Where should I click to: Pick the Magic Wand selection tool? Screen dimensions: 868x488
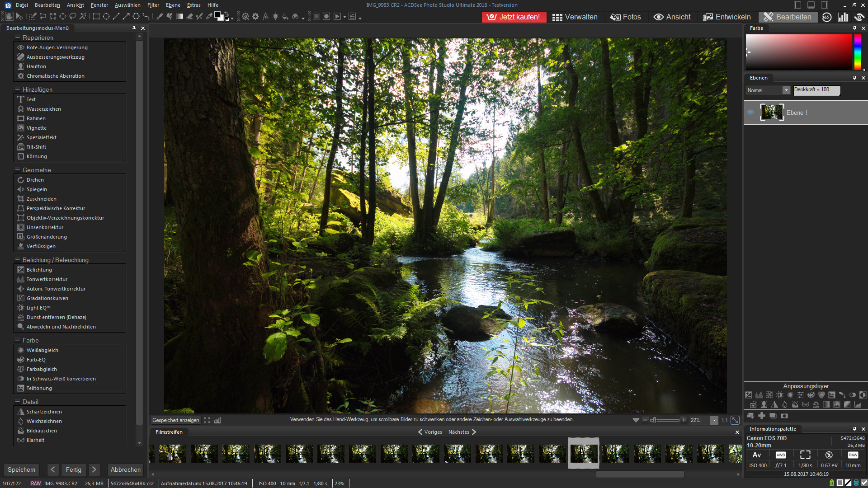pos(83,16)
